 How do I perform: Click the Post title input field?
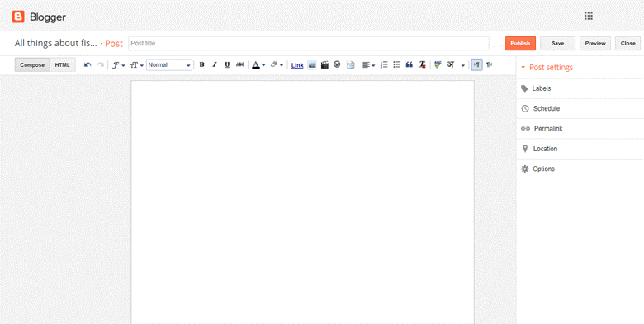pyautogui.click(x=309, y=43)
